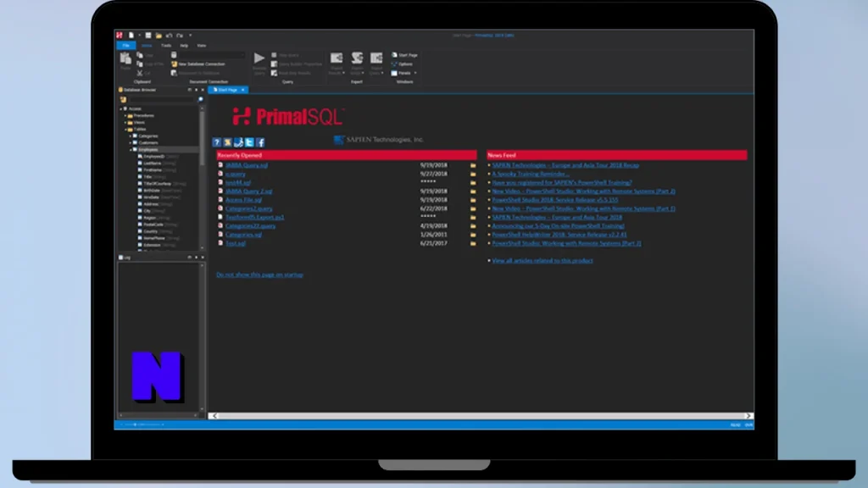Click the Cut scissors icon in Clipboard group
The width and height of the screenshot is (868, 488).
[x=140, y=73]
